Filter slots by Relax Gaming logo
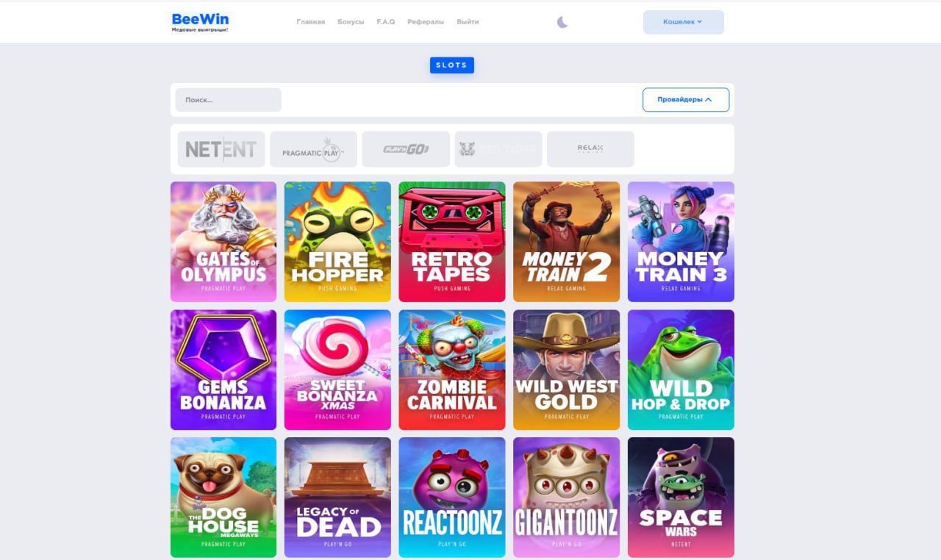The width and height of the screenshot is (941, 560). pyautogui.click(x=590, y=149)
